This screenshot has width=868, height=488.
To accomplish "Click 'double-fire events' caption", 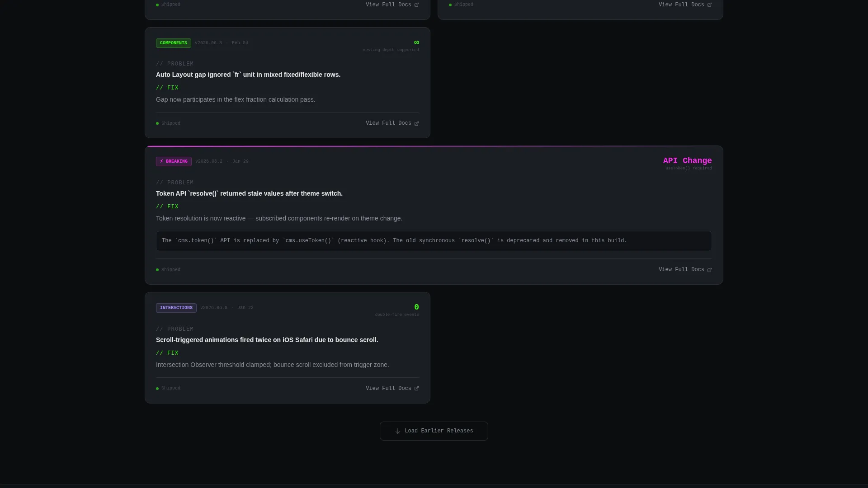I will pos(397,315).
